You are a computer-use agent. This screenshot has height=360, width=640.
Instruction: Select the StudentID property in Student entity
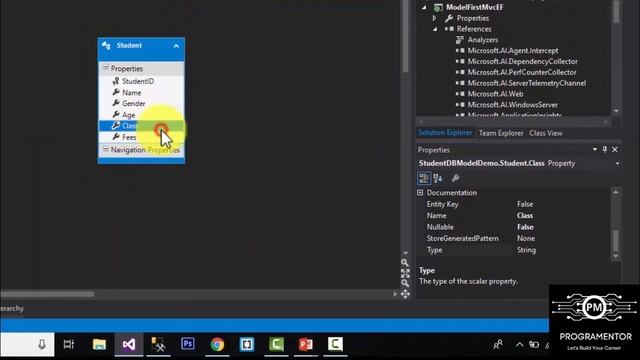pos(138,81)
